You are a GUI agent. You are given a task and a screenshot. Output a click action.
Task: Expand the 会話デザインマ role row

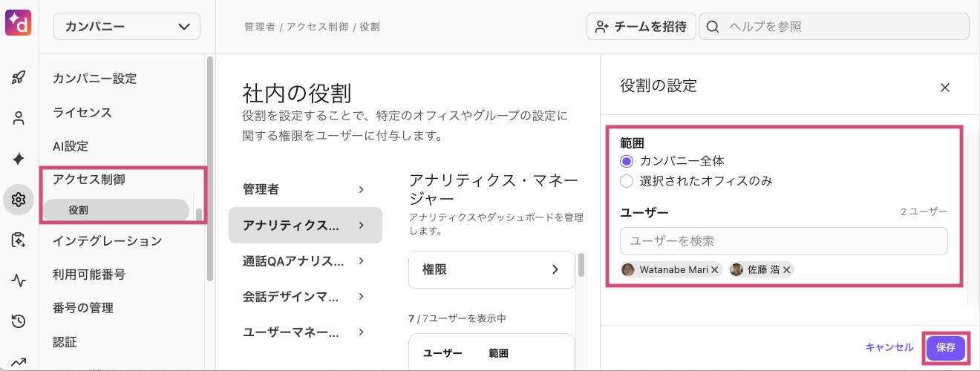point(305,297)
